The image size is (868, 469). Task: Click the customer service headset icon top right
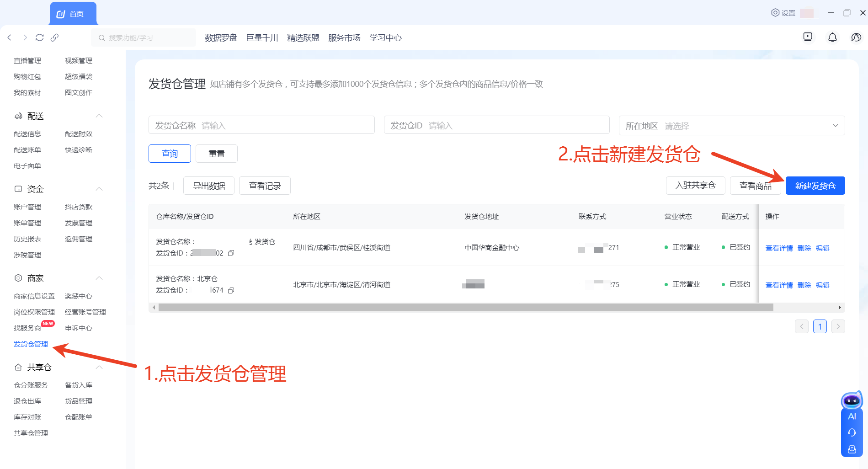pyautogui.click(x=856, y=37)
